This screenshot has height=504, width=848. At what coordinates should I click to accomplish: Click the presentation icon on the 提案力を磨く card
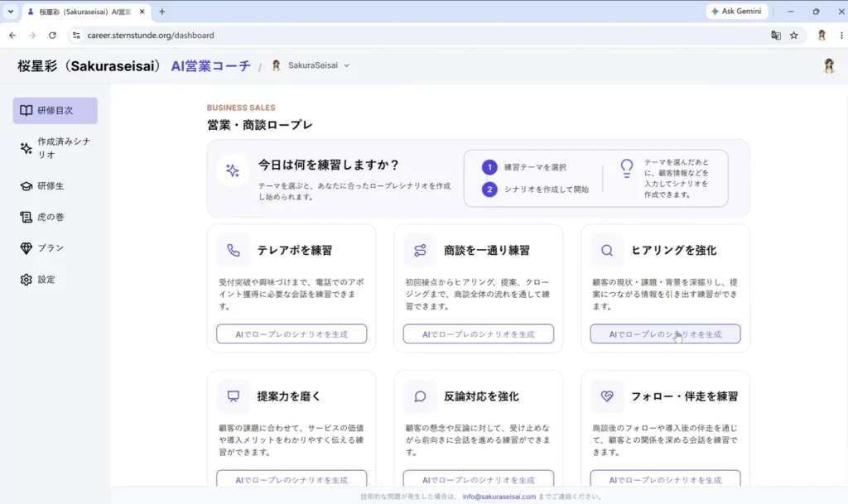(x=233, y=396)
